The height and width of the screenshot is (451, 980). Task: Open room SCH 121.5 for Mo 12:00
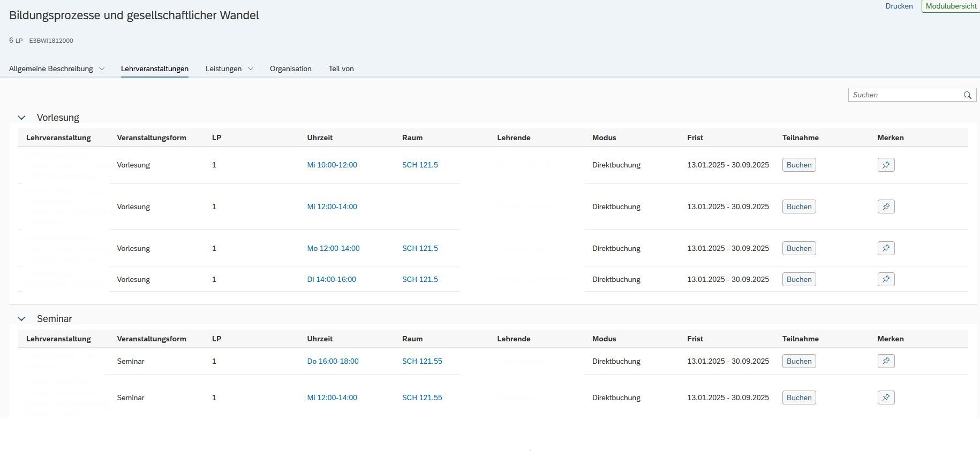coord(420,248)
